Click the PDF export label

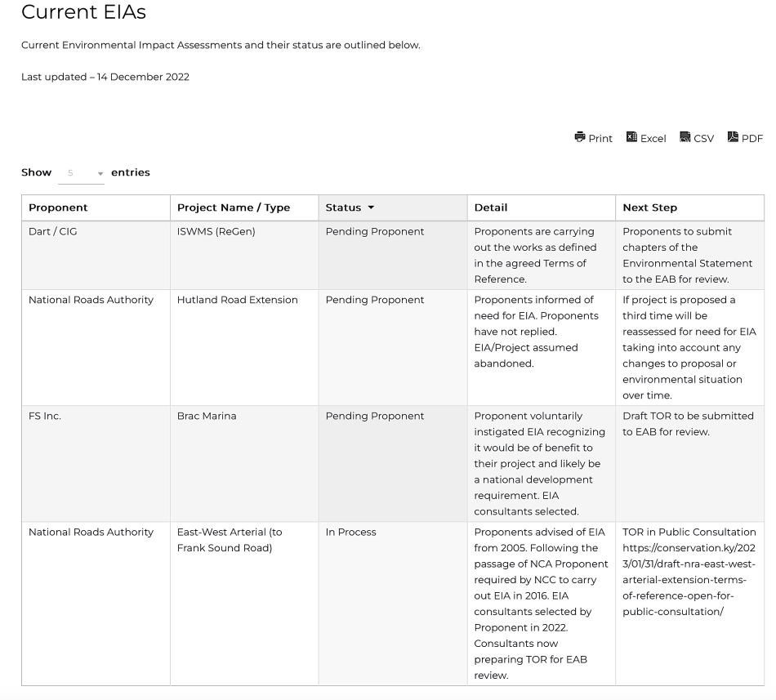tap(752, 138)
